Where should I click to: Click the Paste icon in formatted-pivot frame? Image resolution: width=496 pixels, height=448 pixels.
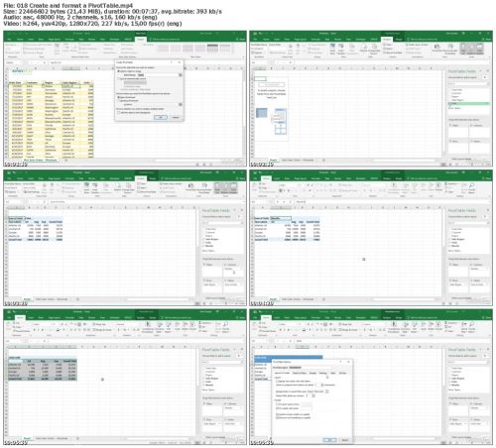pyautogui.click(x=8, y=326)
